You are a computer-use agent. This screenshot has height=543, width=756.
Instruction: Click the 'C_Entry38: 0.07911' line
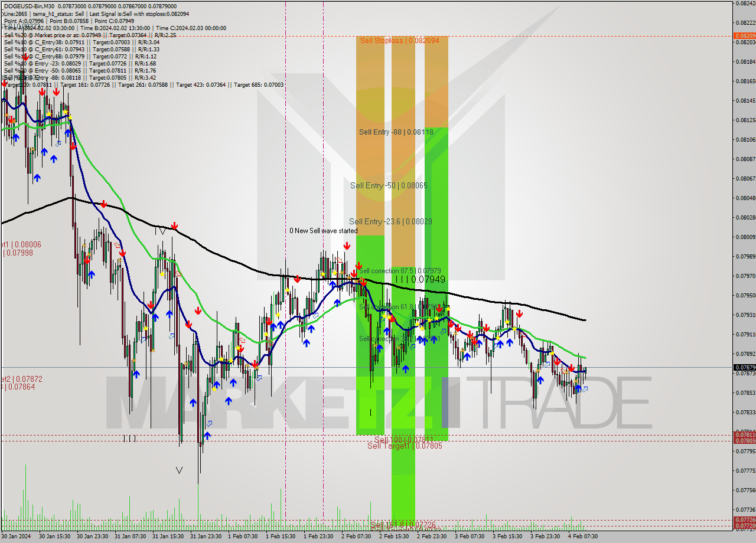coord(82,42)
